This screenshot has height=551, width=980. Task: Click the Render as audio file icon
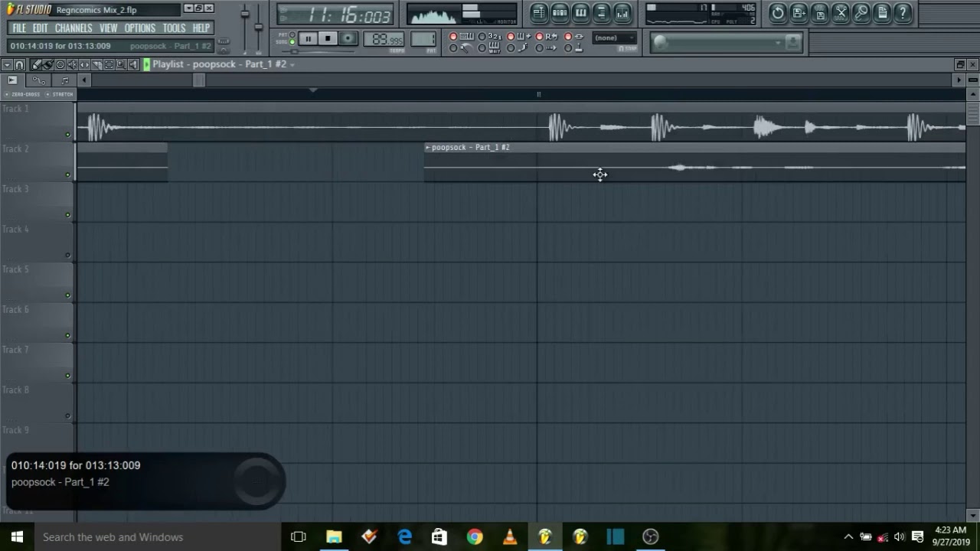click(x=820, y=12)
